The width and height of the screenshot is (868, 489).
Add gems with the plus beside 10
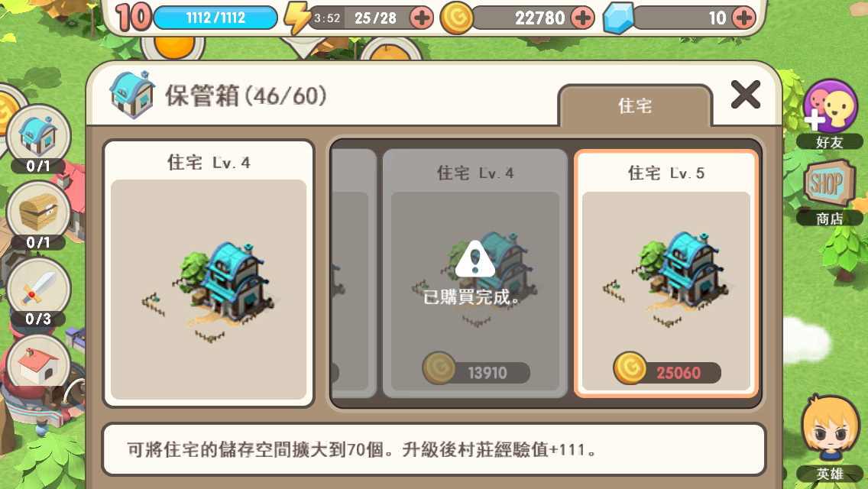click(x=743, y=18)
